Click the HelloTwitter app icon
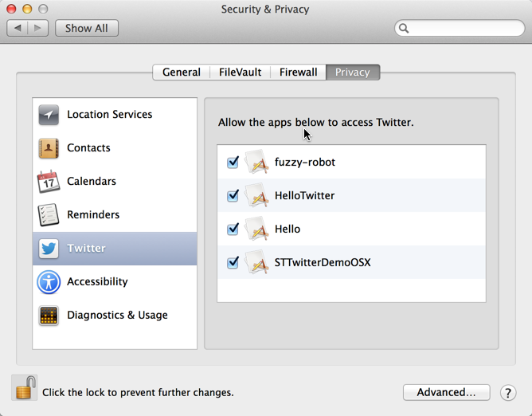This screenshot has height=416, width=532. [x=256, y=195]
